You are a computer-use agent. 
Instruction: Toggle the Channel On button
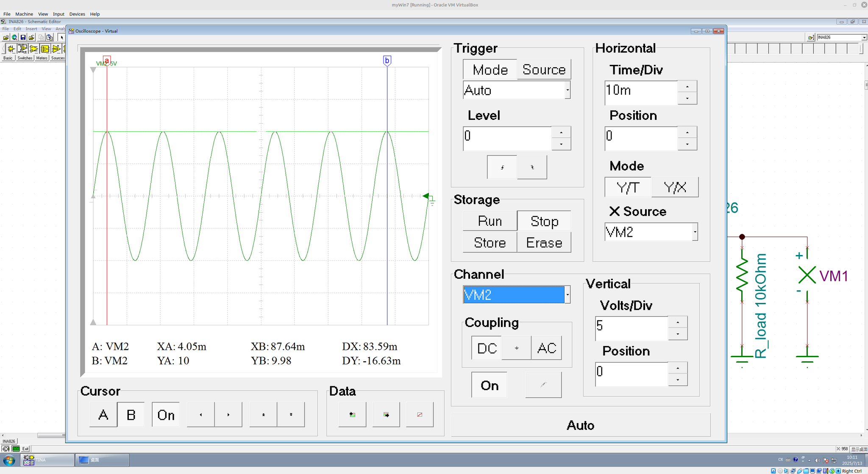point(489,385)
